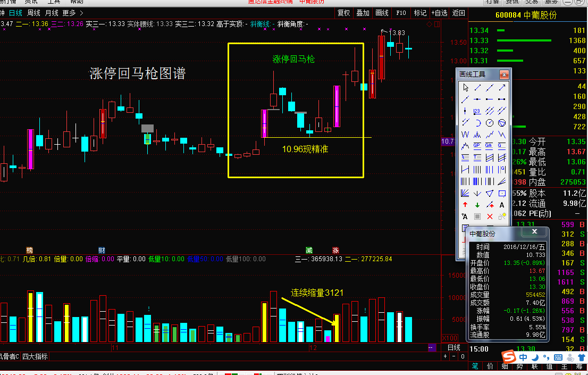Viewport: 588px width, 375px height.
Task: Toggle 复权 price adjustment
Action: (x=344, y=13)
